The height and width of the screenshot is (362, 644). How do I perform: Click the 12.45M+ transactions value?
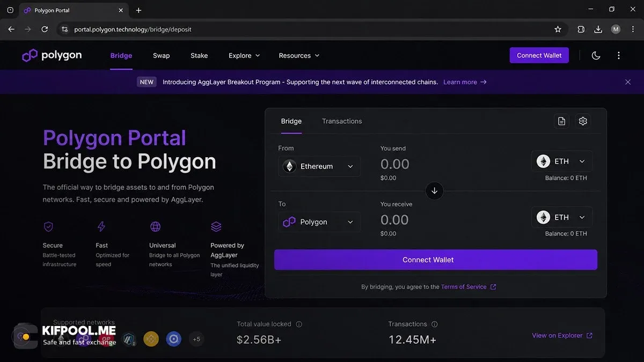pos(412,339)
